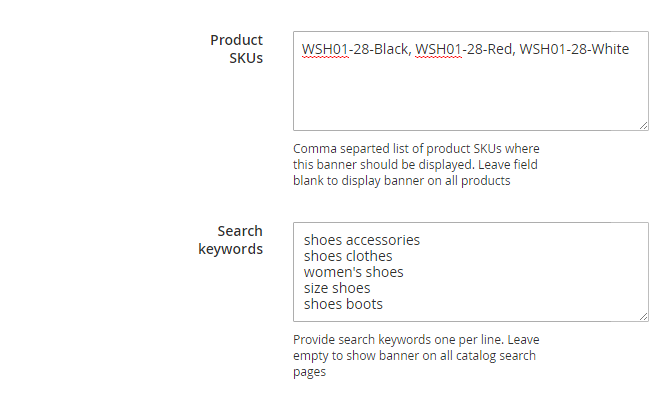The width and height of the screenshot is (655, 394).
Task: Click inside the Product SKUs text area
Action: tap(471, 81)
